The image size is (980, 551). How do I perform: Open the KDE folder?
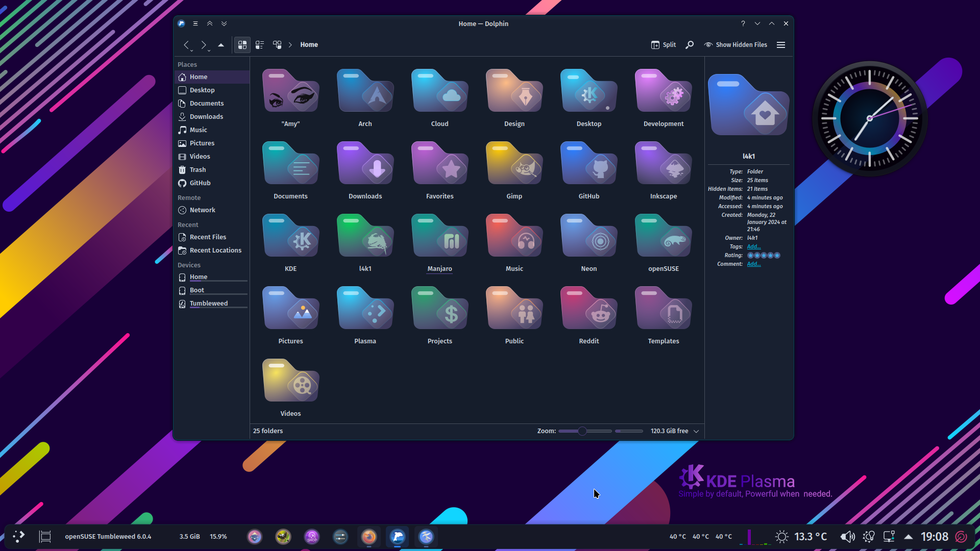click(290, 236)
